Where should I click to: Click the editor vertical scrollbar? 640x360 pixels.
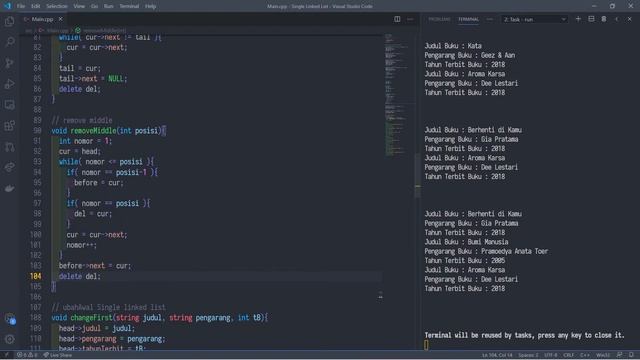click(x=417, y=176)
